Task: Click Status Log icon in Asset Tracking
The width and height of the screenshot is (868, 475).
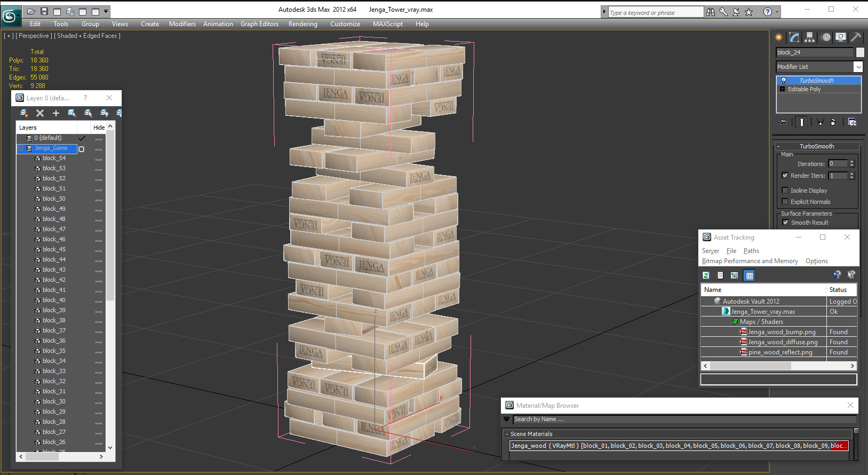Action: click(x=720, y=275)
